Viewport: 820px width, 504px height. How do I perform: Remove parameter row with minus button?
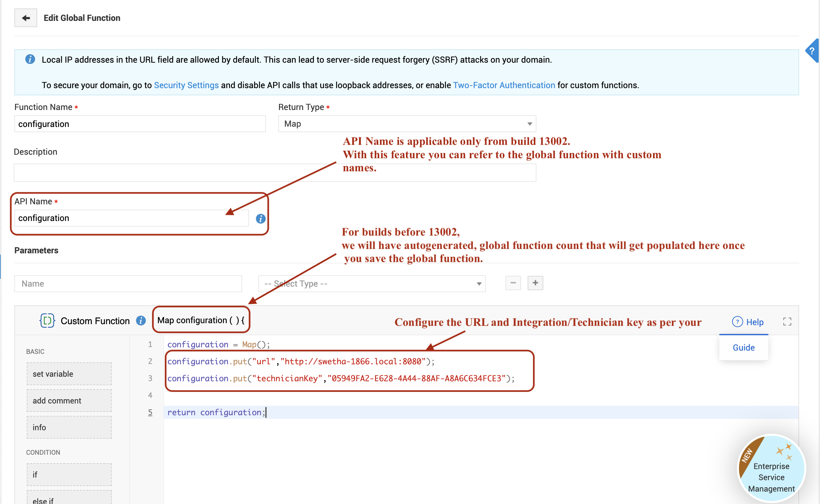tap(513, 283)
